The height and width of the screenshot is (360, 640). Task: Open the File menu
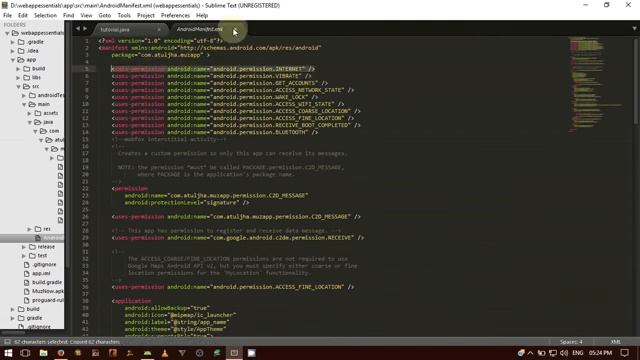coord(7,16)
